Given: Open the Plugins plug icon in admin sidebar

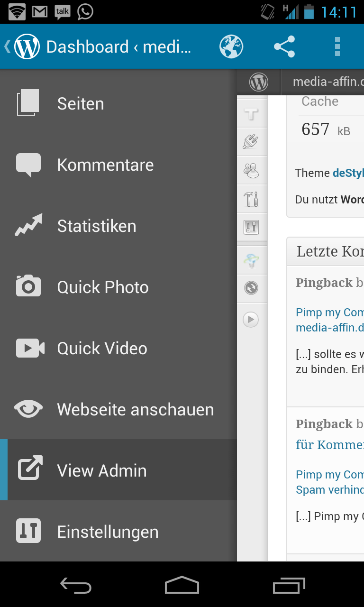Looking at the screenshot, I should click(x=251, y=141).
